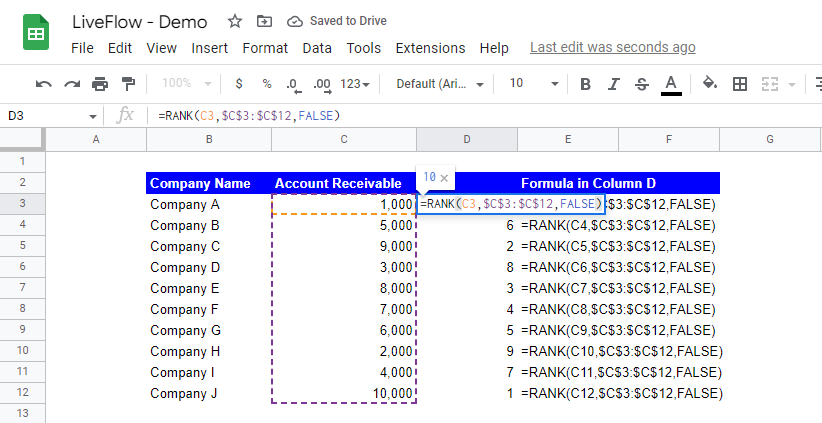Click the Google Sheets home logo
The width and height of the screenshot is (822, 423).
tap(37, 34)
